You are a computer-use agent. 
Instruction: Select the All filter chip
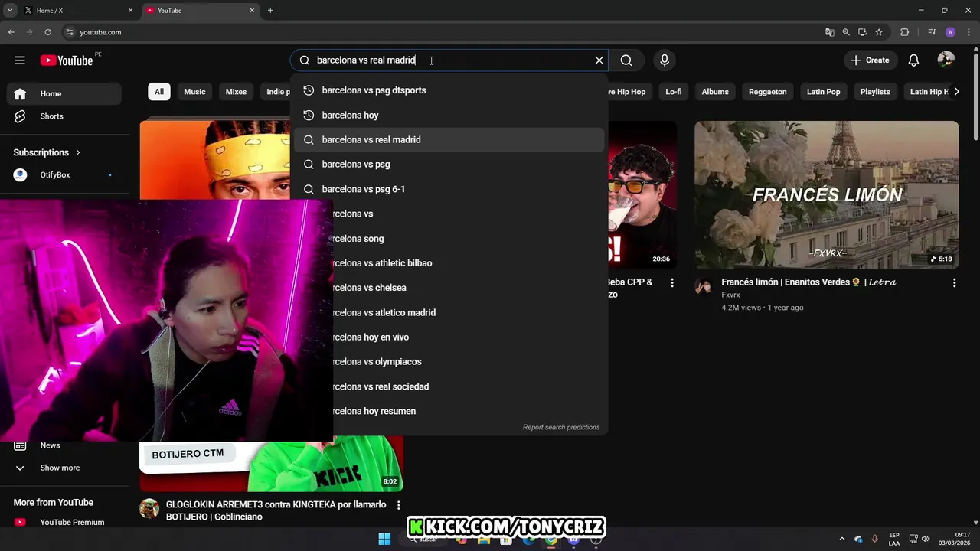(159, 92)
